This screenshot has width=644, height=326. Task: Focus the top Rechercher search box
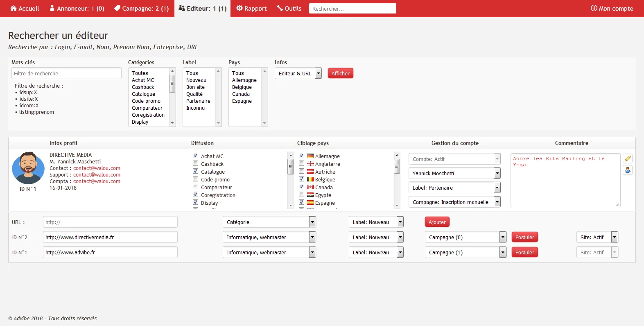[x=353, y=9]
